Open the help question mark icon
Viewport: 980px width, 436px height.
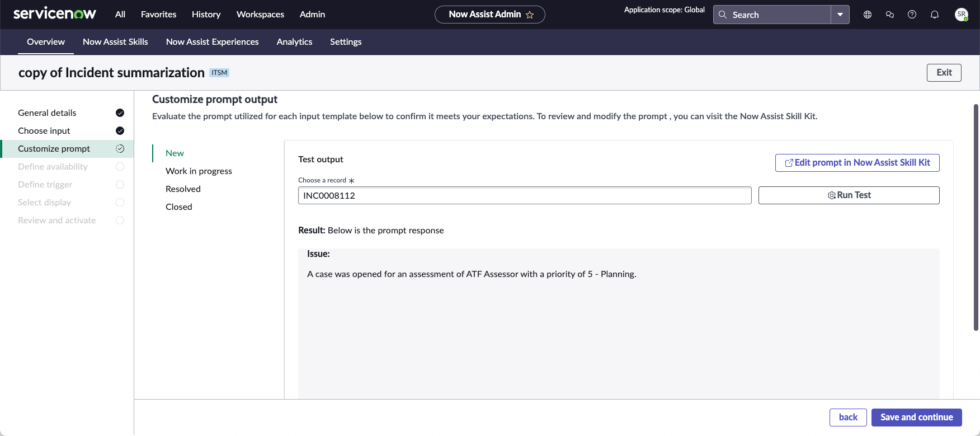(x=912, y=15)
